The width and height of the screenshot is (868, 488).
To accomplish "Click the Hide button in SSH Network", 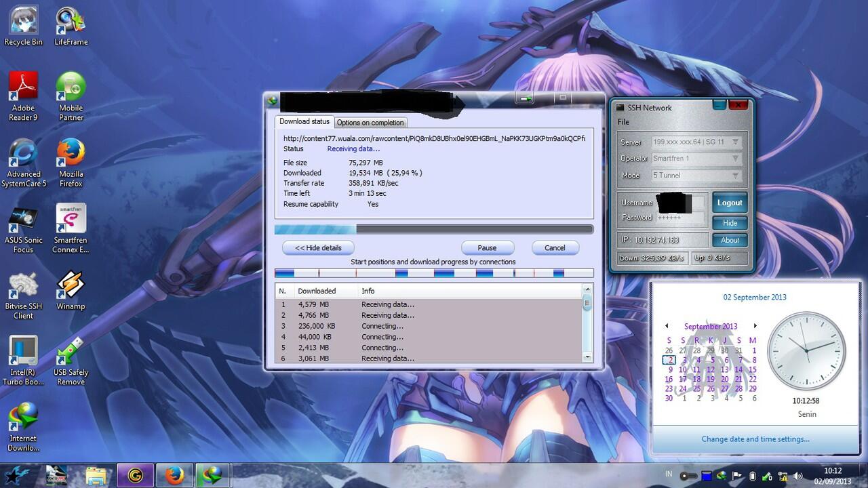I will (730, 223).
